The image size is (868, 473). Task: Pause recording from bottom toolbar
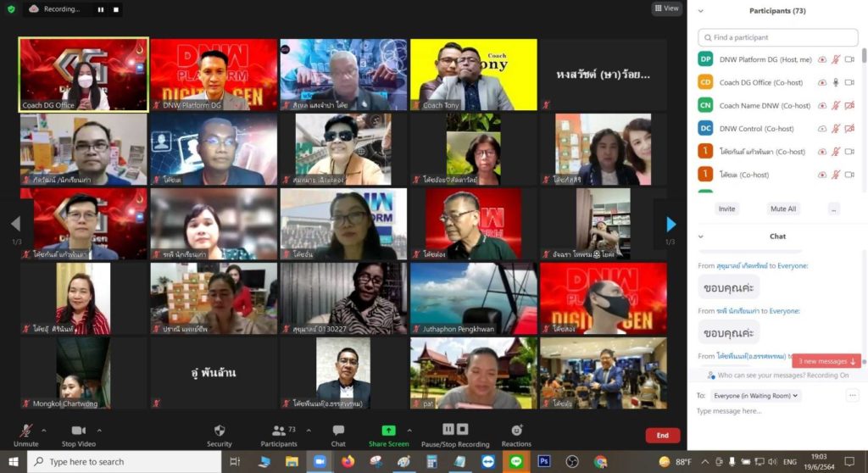[448, 429]
